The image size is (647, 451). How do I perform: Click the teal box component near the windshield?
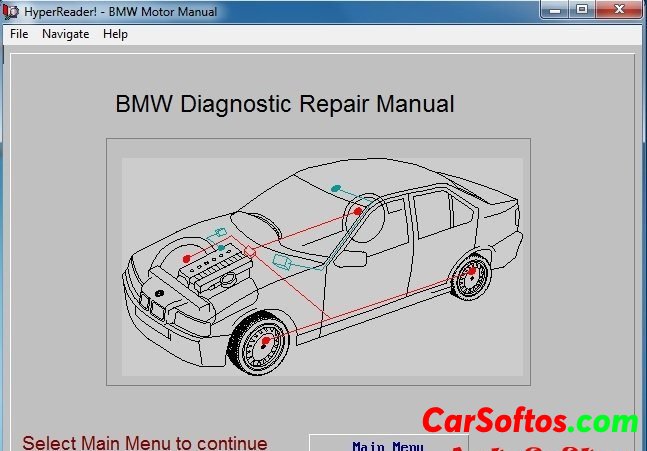[x=284, y=264]
